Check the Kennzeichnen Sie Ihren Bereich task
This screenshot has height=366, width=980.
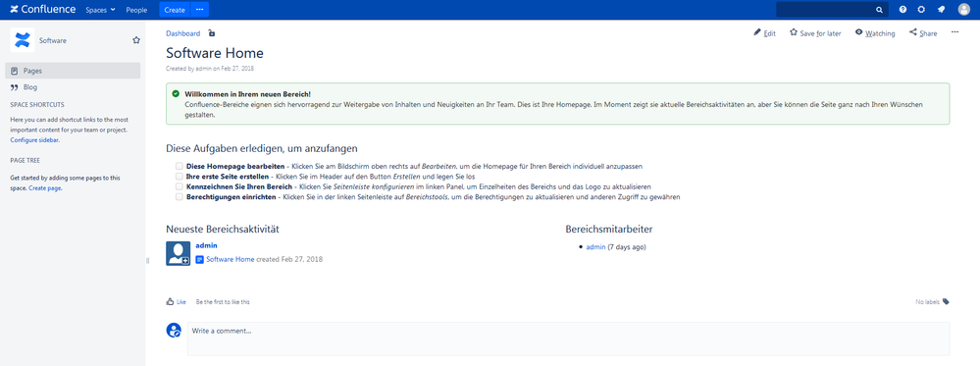tap(180, 186)
